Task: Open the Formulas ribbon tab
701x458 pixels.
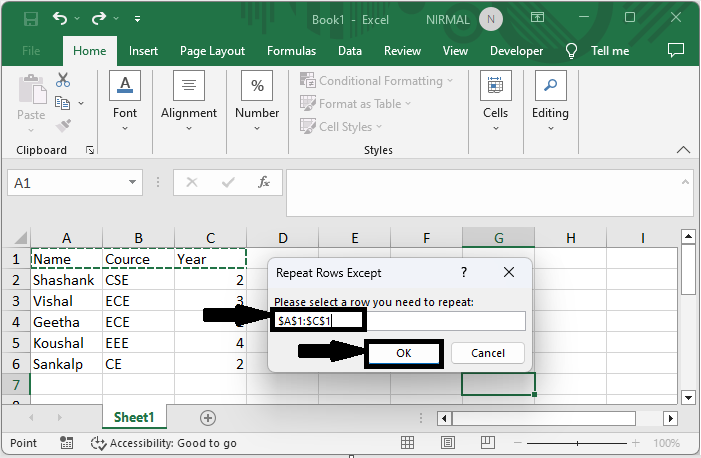Action: tap(291, 51)
